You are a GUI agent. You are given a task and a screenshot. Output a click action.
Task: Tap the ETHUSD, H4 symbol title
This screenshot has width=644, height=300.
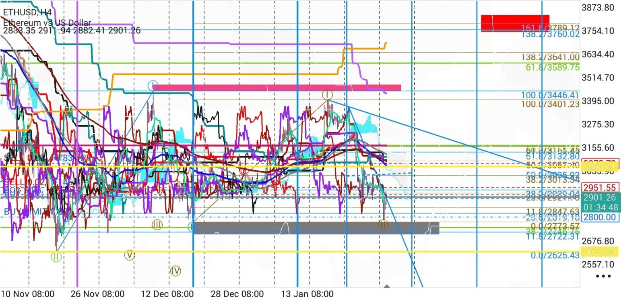click(27, 12)
